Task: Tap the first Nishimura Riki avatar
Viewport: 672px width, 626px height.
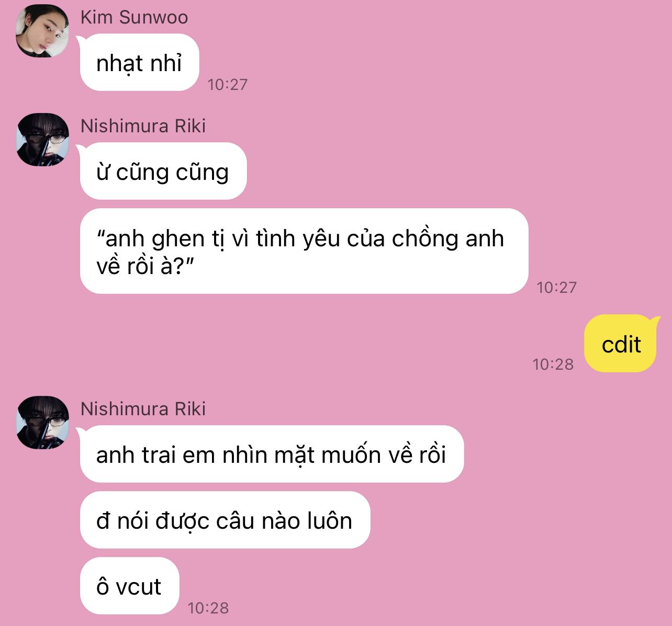Action: click(x=42, y=140)
